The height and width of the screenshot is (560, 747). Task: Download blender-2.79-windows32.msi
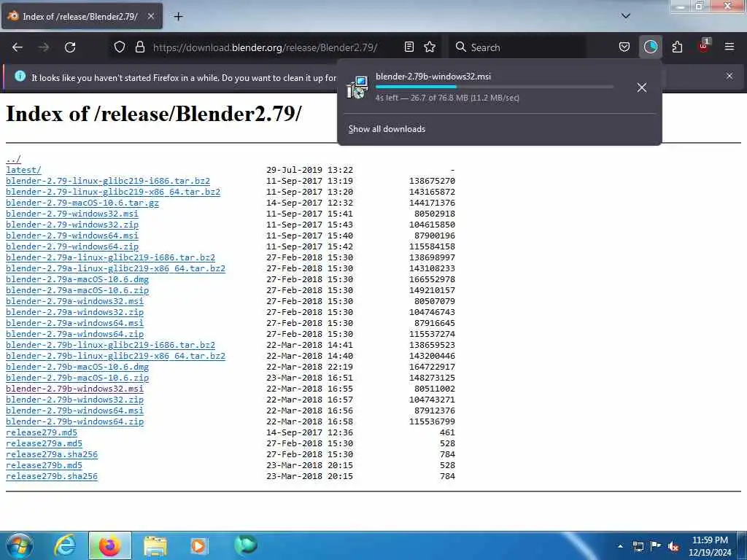[72, 214]
